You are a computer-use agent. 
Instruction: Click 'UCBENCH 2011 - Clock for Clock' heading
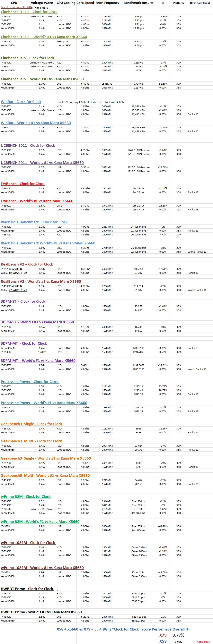tap(28, 146)
